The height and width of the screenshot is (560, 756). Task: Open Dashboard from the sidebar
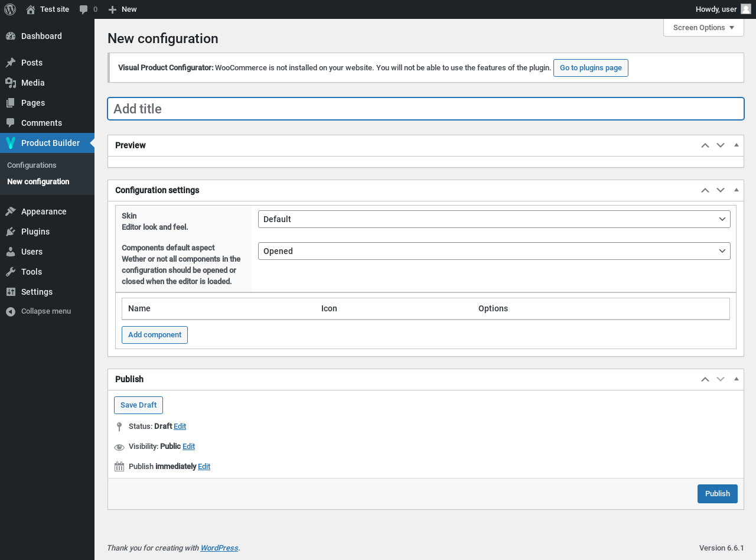tap(41, 36)
